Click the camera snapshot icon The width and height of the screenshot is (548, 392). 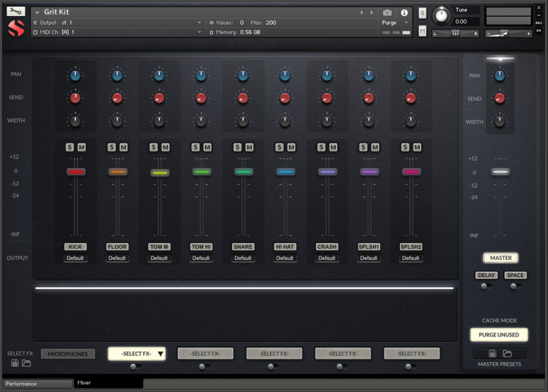coord(387,12)
